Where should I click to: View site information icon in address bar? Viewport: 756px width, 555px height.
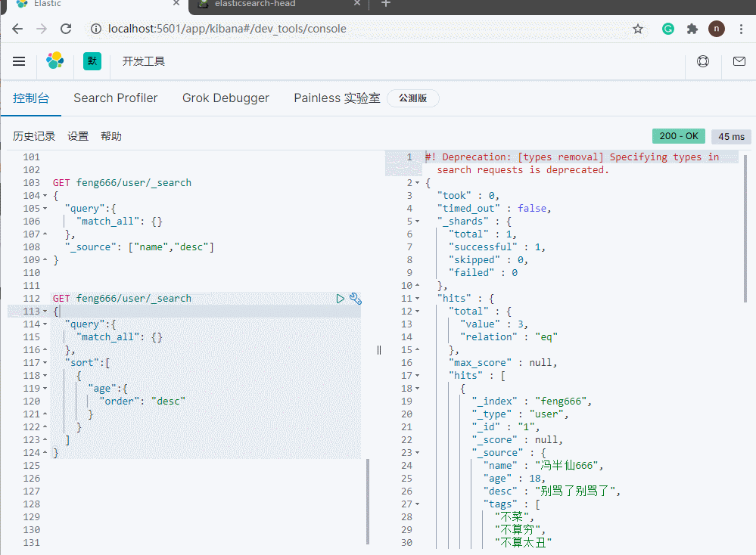click(96, 29)
